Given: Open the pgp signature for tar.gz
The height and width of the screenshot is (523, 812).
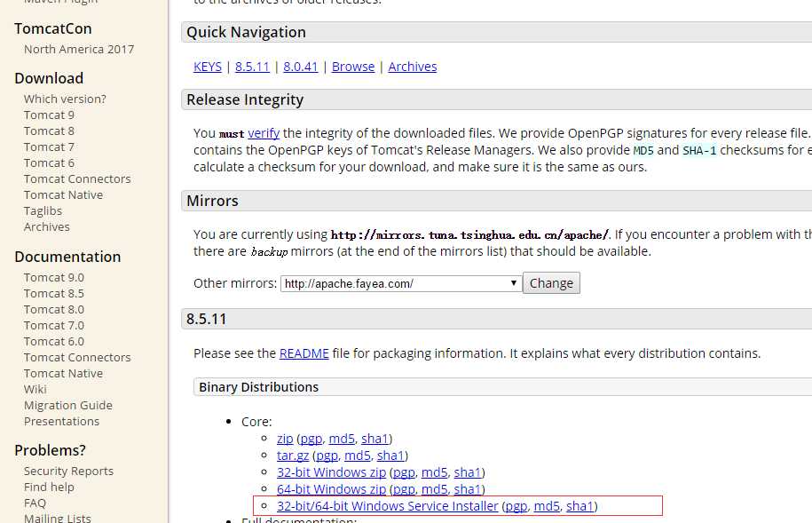Looking at the screenshot, I should point(327,456).
